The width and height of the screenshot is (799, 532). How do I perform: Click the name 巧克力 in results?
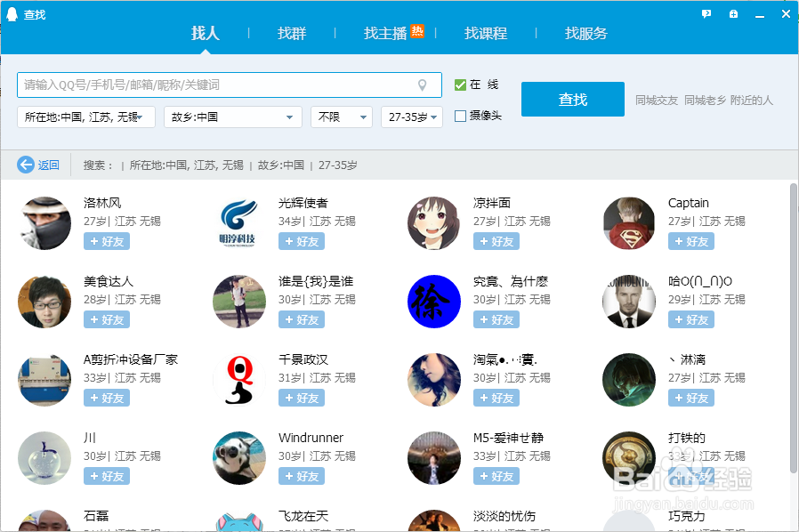[x=686, y=516]
